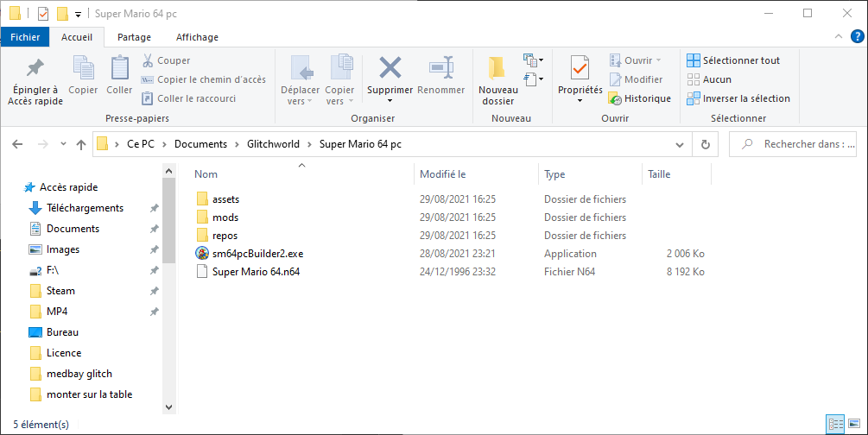Click Copier le chemin d'accès
Viewport: 868px width, 435px height.
coord(203,79)
